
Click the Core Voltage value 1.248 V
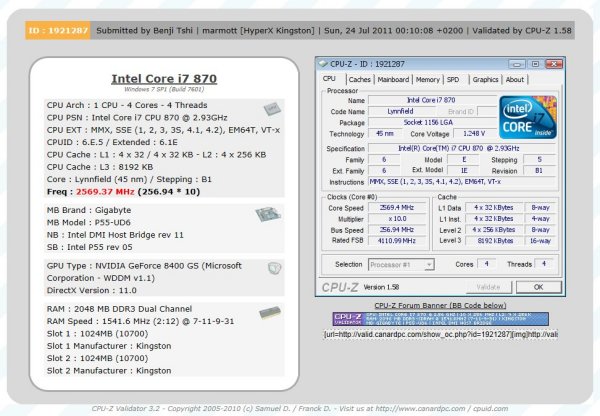click(474, 134)
